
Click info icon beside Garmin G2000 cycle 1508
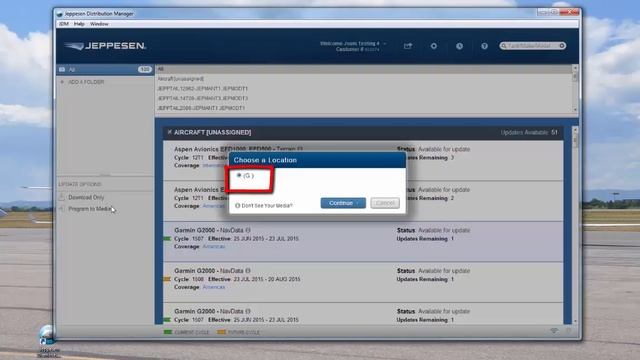(x=248, y=271)
